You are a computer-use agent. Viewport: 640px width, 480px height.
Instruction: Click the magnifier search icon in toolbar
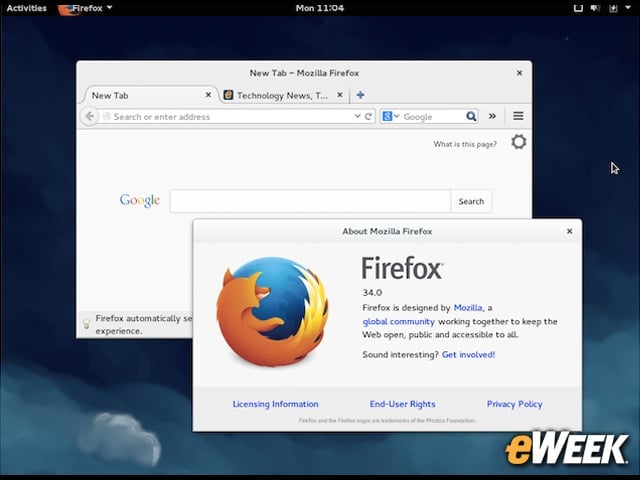point(471,116)
